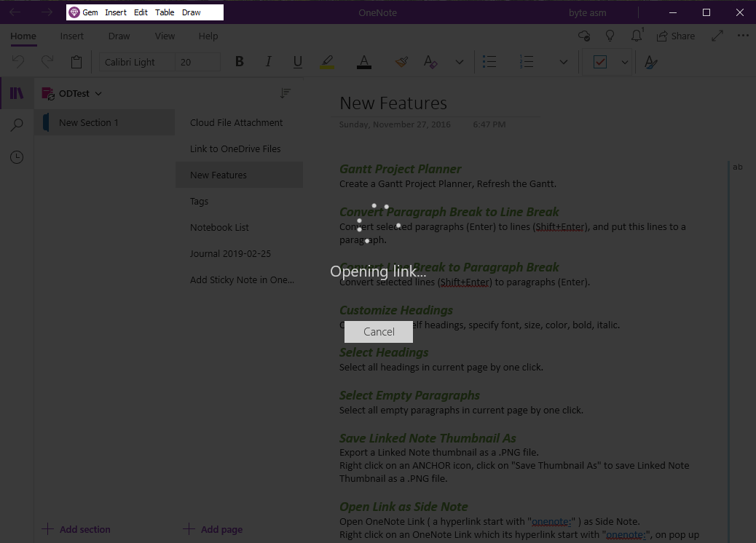The height and width of the screenshot is (543, 756).
Task: Open the Gem menu
Action: (x=90, y=12)
